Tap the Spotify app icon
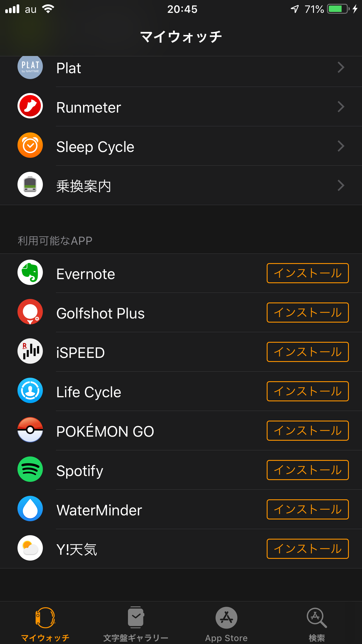Screen dimensions: 362x644 tap(30, 469)
